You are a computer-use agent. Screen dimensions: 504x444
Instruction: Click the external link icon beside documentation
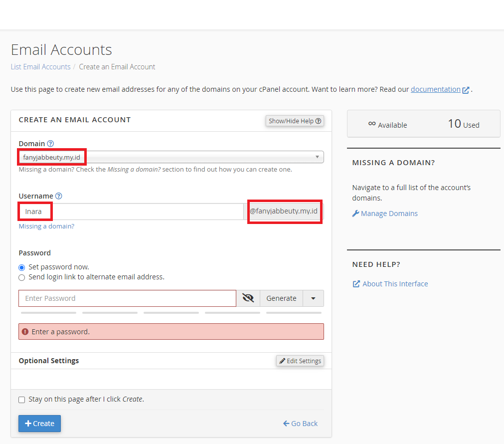(466, 90)
